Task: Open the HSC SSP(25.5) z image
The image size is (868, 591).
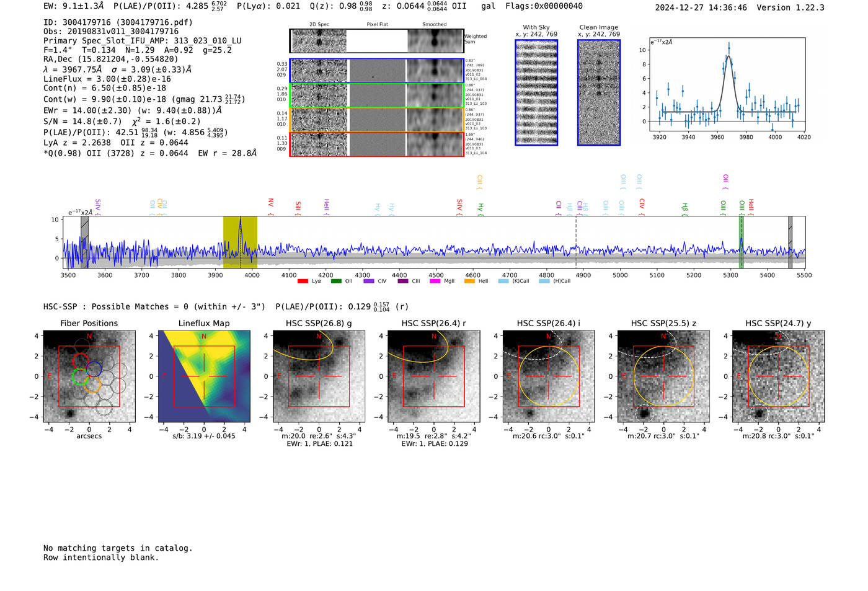Action: [663, 376]
